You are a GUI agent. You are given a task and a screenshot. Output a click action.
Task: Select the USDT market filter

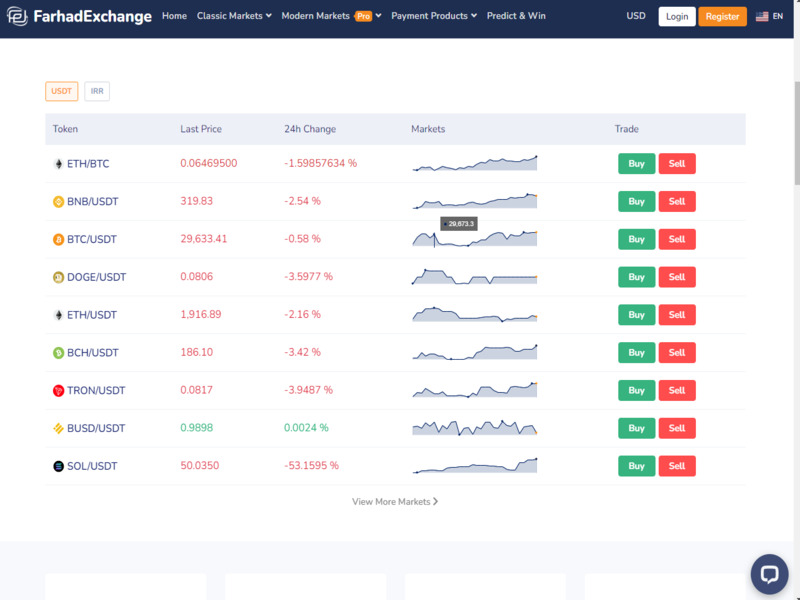pos(61,91)
